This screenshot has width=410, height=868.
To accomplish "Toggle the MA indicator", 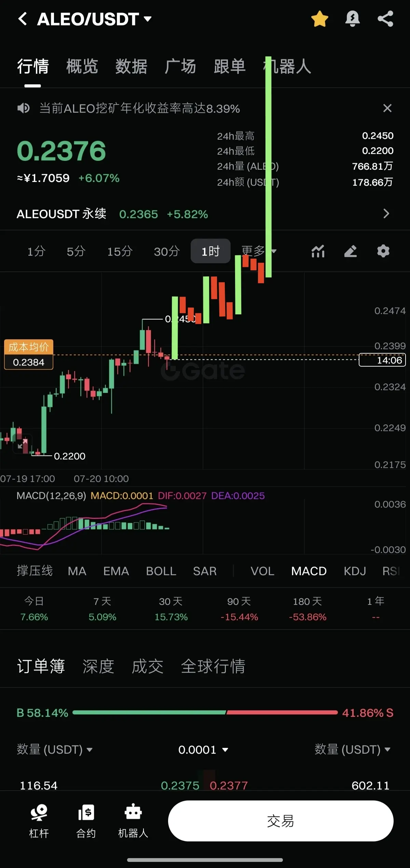I will 77,571.
